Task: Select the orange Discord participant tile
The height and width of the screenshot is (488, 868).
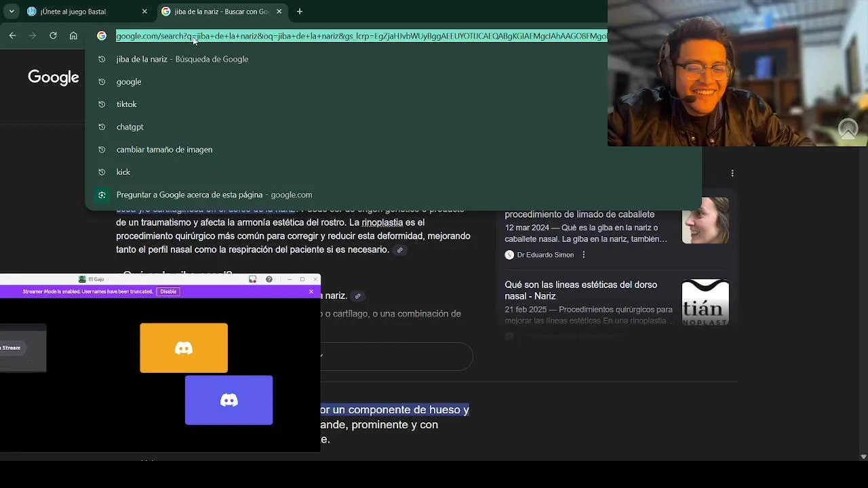Action: pyautogui.click(x=184, y=348)
